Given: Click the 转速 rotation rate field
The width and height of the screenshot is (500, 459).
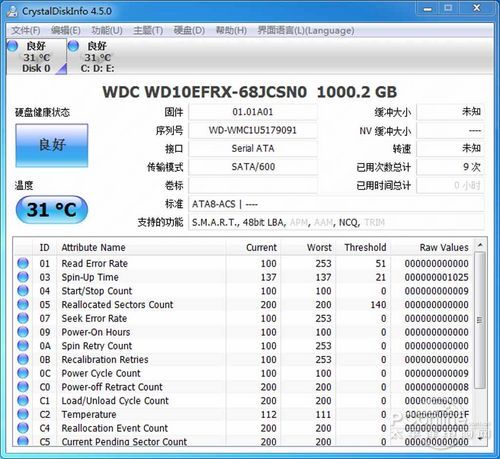Looking at the screenshot, I should [450, 149].
